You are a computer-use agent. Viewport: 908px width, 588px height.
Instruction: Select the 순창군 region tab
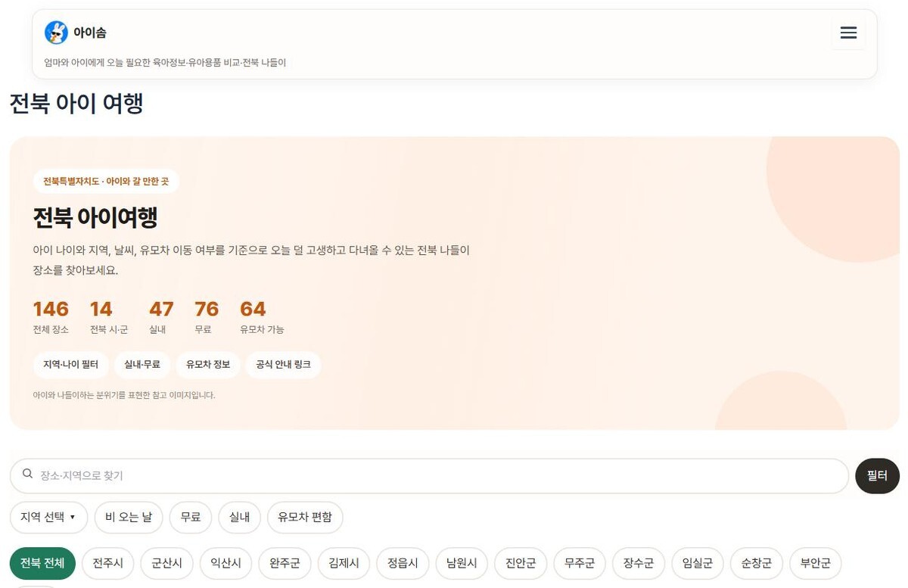[757, 564]
